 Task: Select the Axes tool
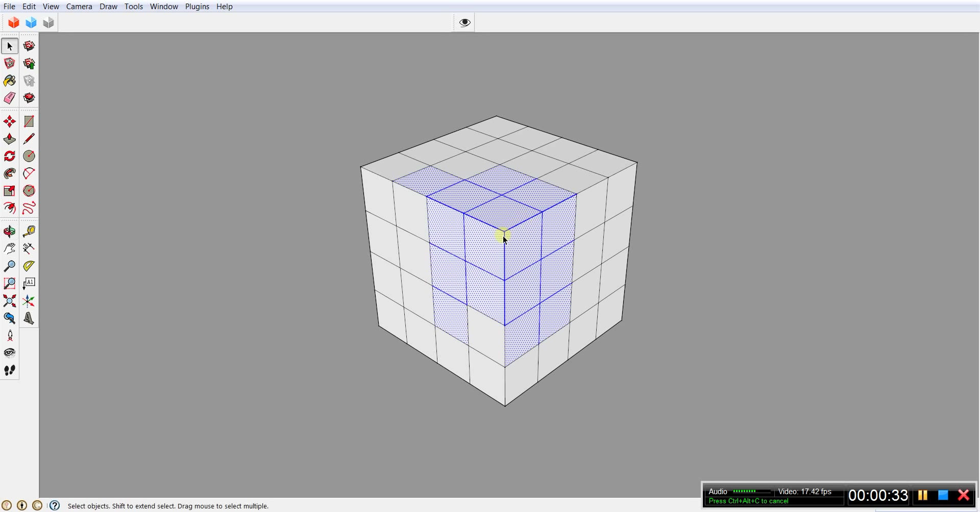(x=29, y=301)
